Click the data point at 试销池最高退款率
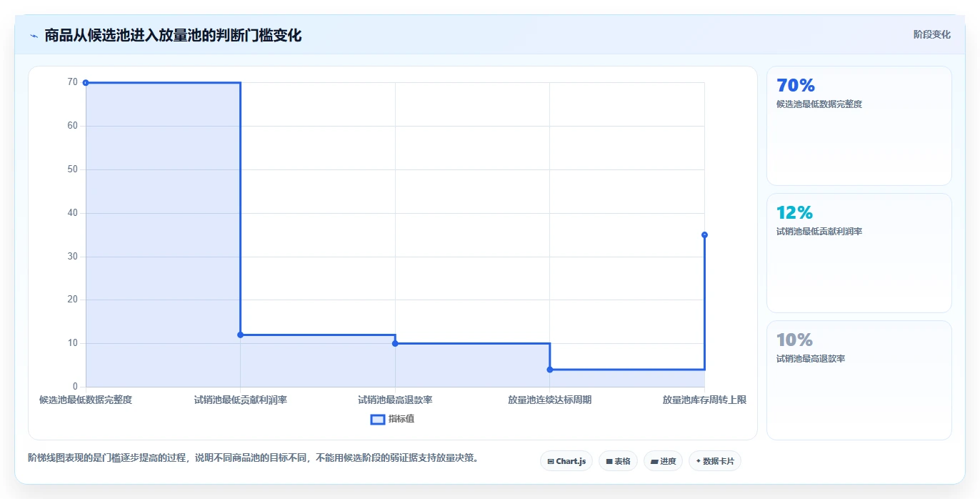Screen dimensions: 980x499 [395, 344]
